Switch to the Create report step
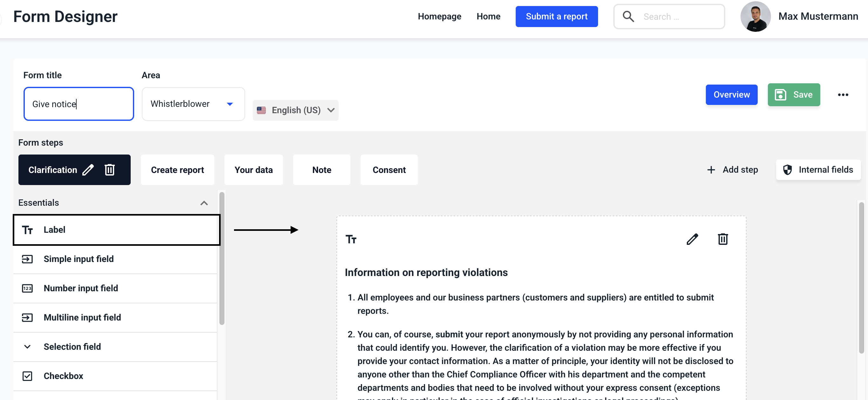The image size is (868, 400). [177, 170]
